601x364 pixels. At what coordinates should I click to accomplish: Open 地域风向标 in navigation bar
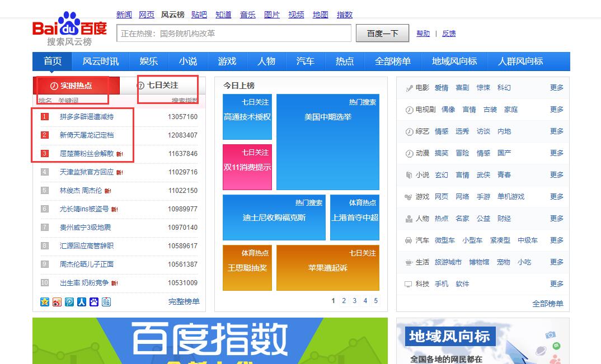coord(454,62)
